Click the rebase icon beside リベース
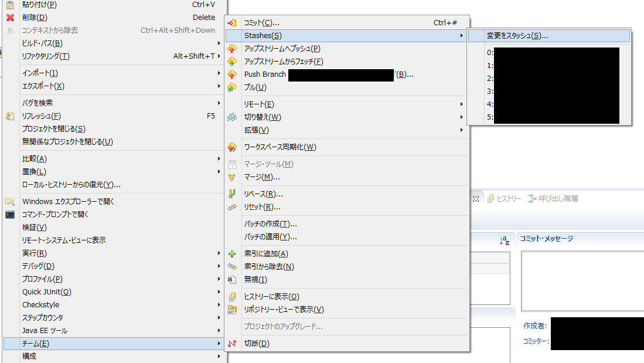Image resolution: width=644 pixels, height=363 pixels. pos(232,194)
